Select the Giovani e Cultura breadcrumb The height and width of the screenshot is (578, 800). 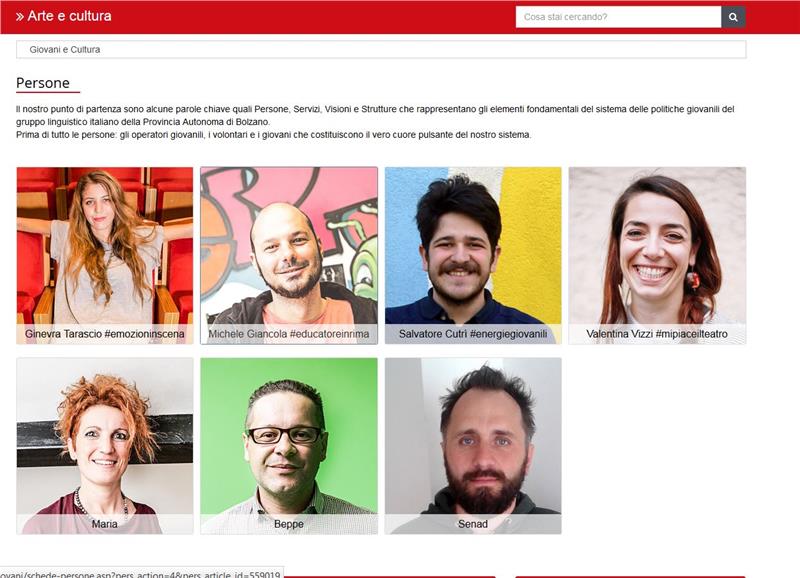coord(65,49)
